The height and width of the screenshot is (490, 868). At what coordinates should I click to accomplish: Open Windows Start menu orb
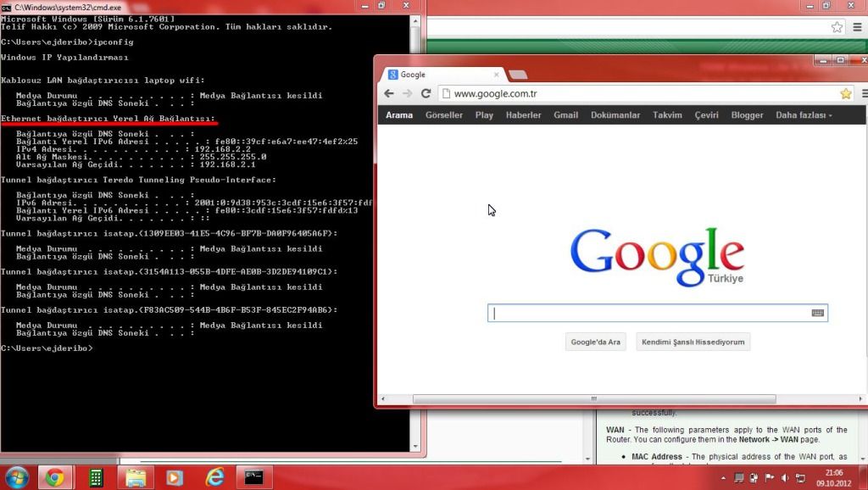pyautogui.click(x=17, y=477)
